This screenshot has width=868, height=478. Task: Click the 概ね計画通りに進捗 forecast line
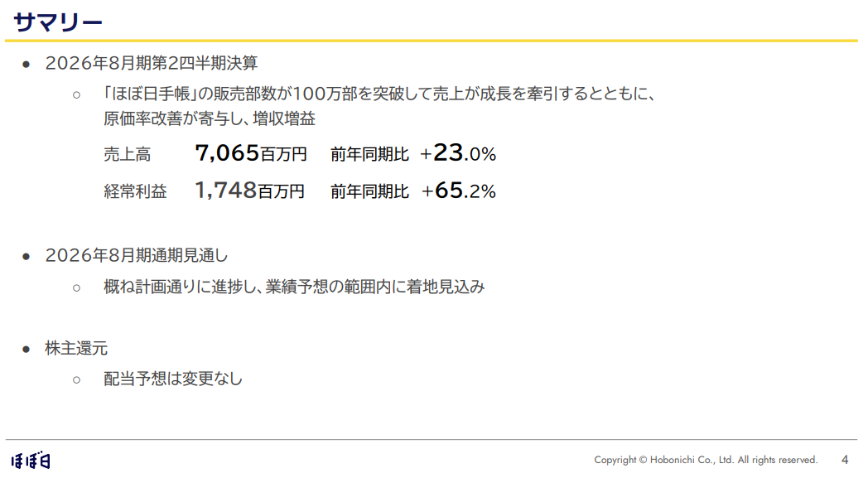point(294,287)
